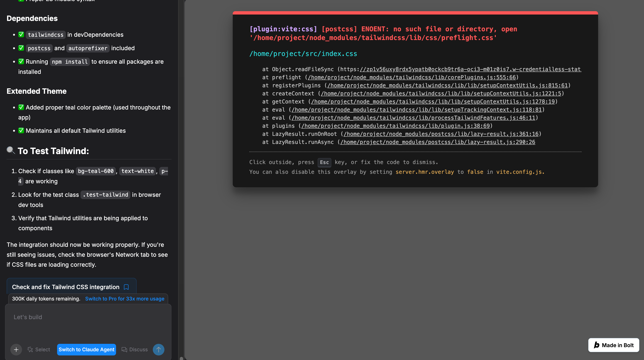Click green checkmark beside tailwindcss dependency
Image resolution: width=644 pixels, height=360 pixels.
coord(21,34)
